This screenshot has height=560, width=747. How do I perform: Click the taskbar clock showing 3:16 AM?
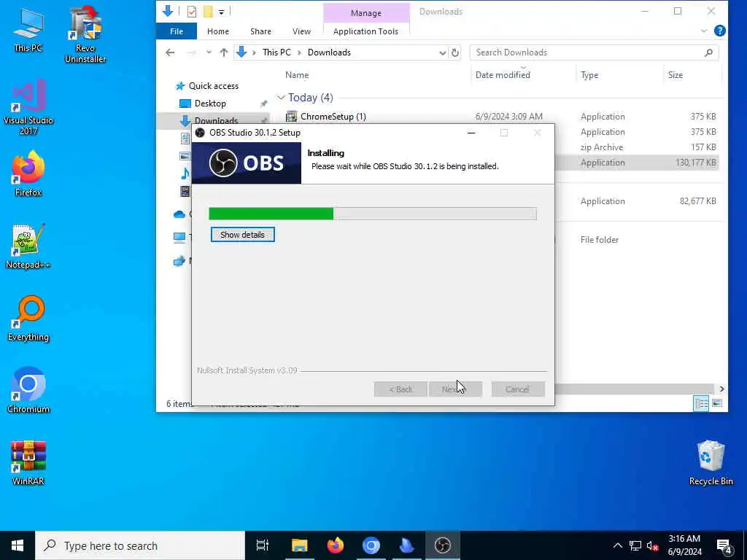click(684, 545)
